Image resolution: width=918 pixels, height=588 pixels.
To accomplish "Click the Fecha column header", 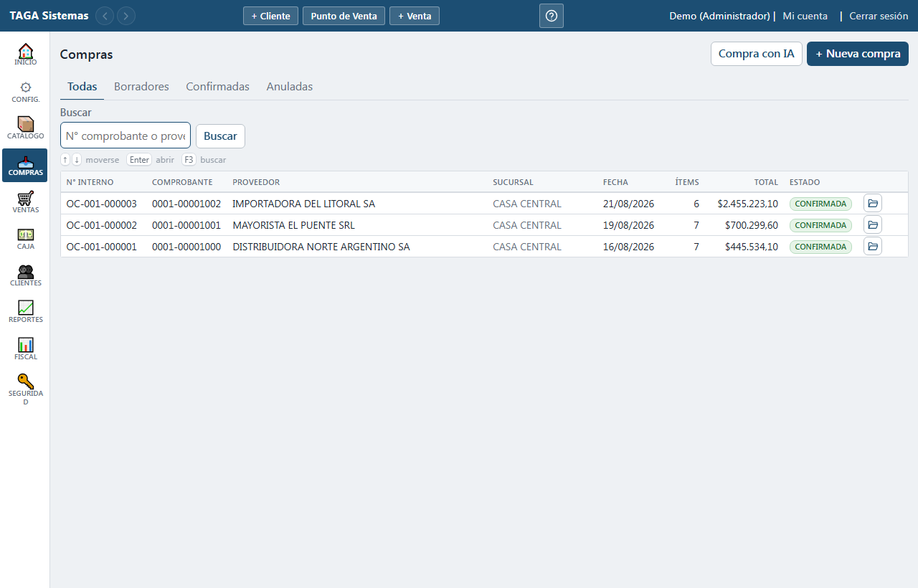I will tap(615, 182).
